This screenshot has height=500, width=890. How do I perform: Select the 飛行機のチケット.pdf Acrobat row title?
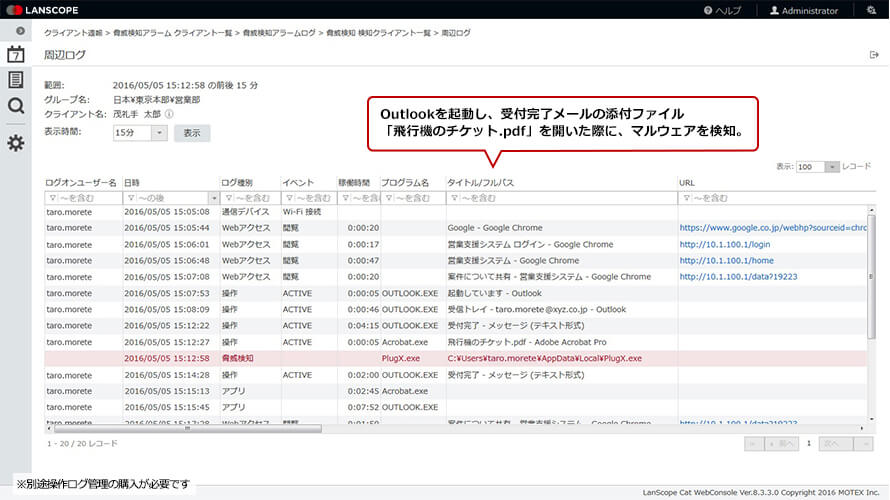pos(527,342)
